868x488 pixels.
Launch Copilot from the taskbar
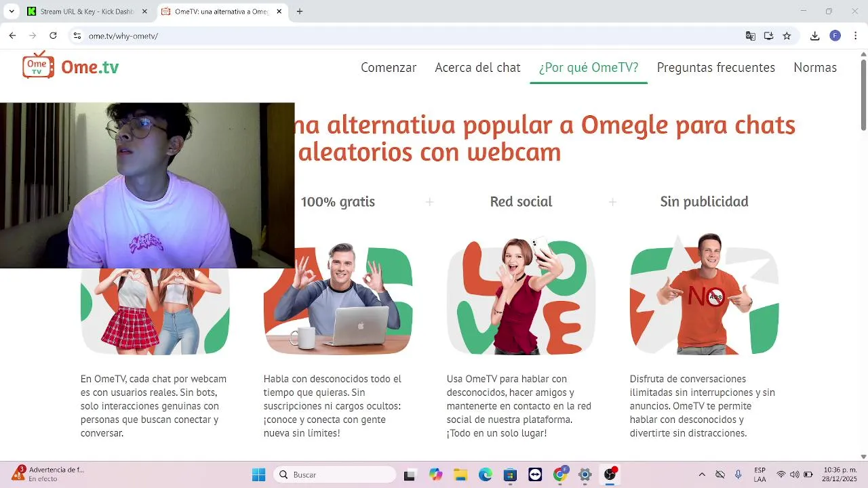tap(435, 474)
